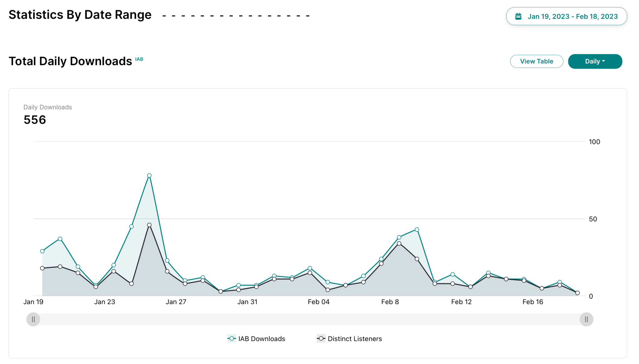Click the Distinct Listeners legend marker icon
This screenshot has width=639, height=364.
320,338
